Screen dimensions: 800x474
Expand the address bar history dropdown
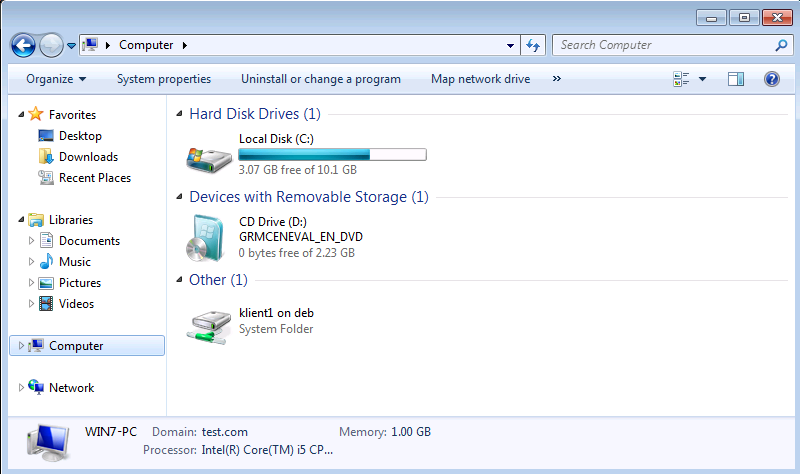click(x=511, y=45)
